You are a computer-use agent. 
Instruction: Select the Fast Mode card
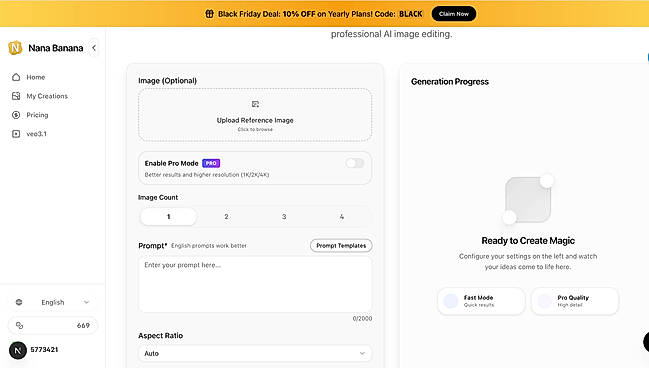481,301
